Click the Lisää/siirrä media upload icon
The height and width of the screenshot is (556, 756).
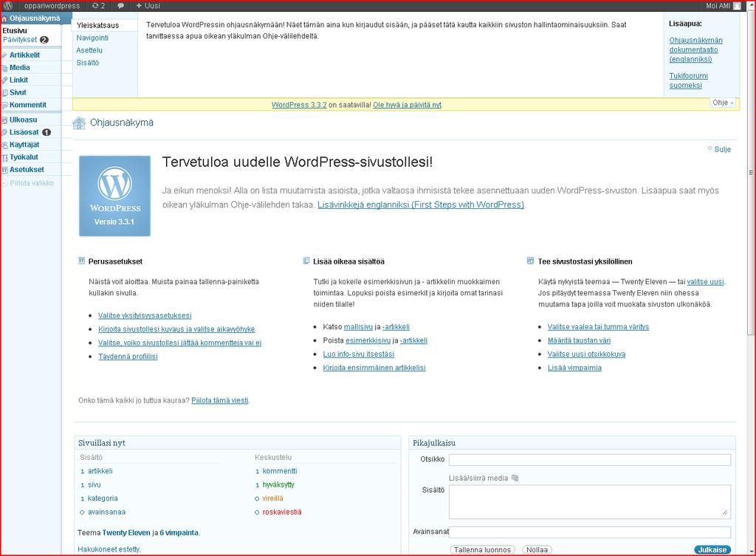(515, 478)
